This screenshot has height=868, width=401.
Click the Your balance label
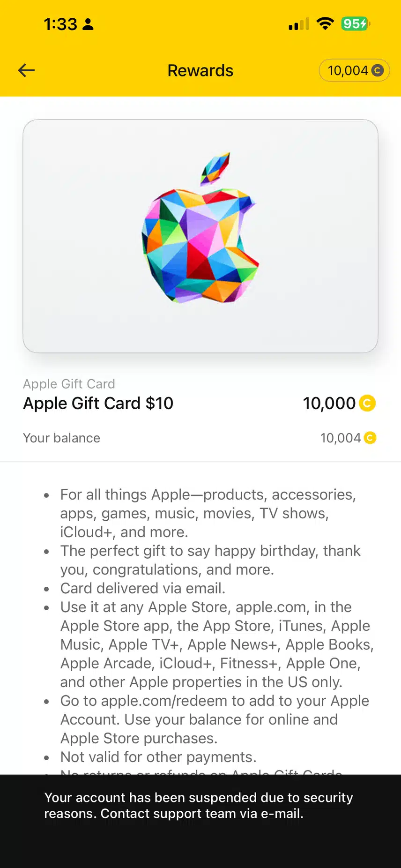[x=62, y=438]
